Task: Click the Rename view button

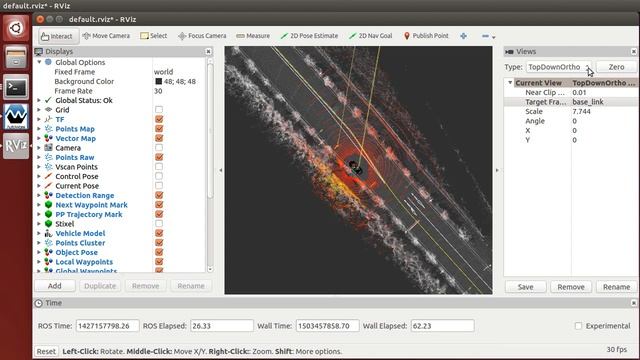Action: (x=616, y=287)
